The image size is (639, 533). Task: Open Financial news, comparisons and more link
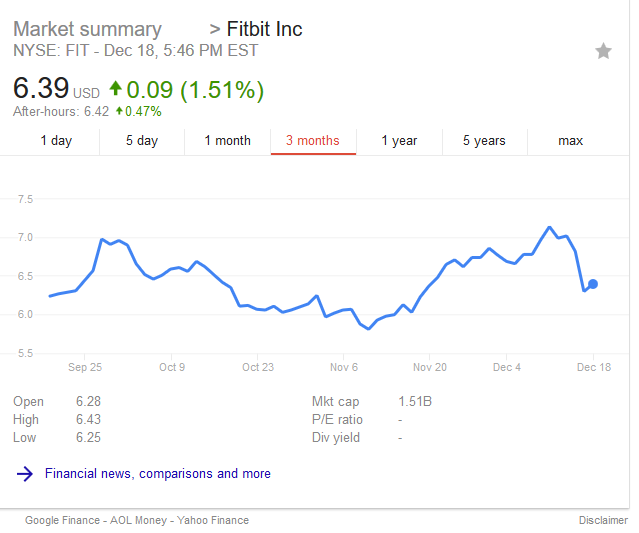click(158, 474)
